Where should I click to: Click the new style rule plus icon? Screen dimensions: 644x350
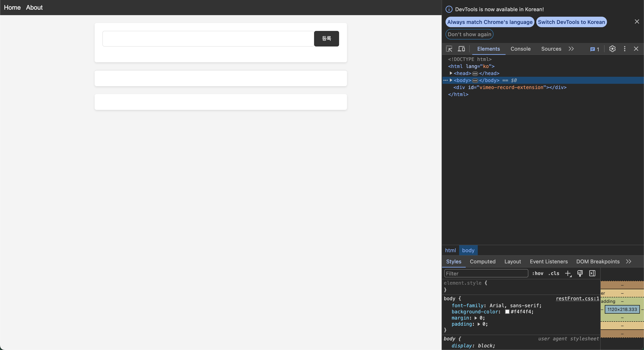[x=568, y=273]
